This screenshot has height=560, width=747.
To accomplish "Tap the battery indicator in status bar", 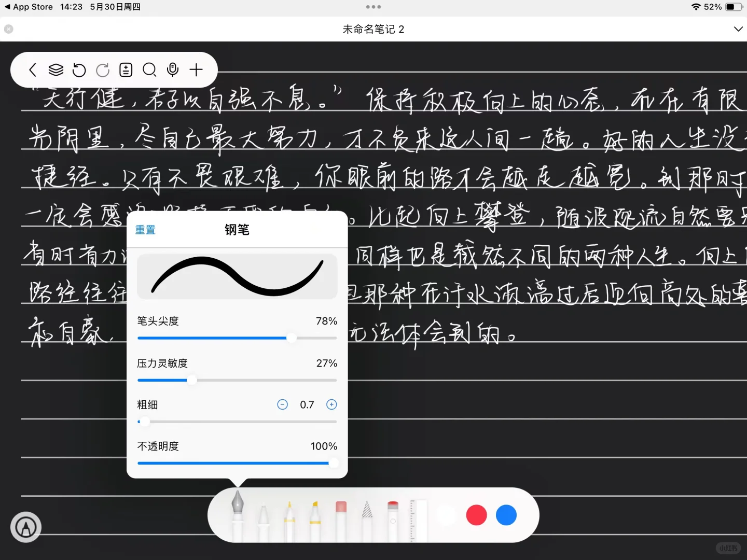I will 734,7.
